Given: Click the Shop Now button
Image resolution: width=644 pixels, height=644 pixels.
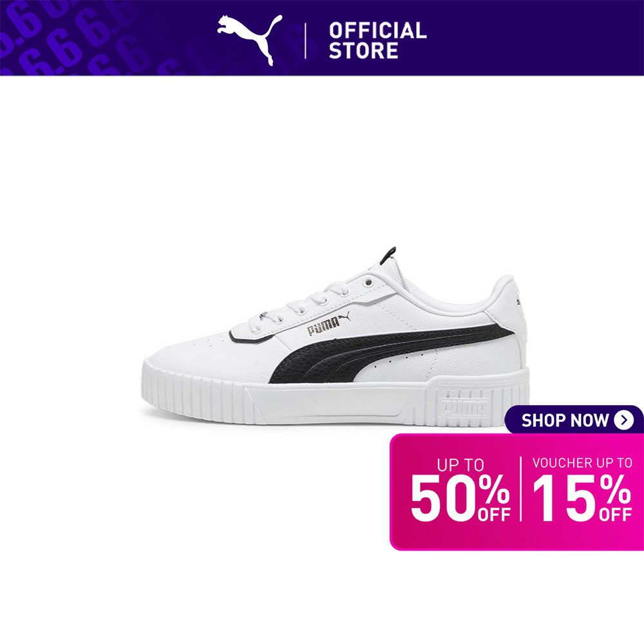Looking at the screenshot, I should tap(574, 420).
